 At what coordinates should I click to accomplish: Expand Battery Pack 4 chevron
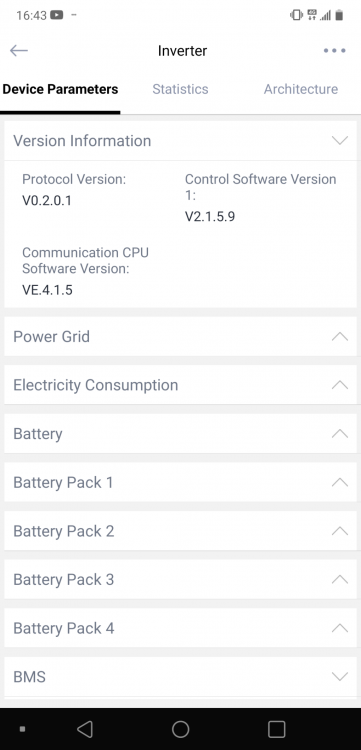[340, 628]
